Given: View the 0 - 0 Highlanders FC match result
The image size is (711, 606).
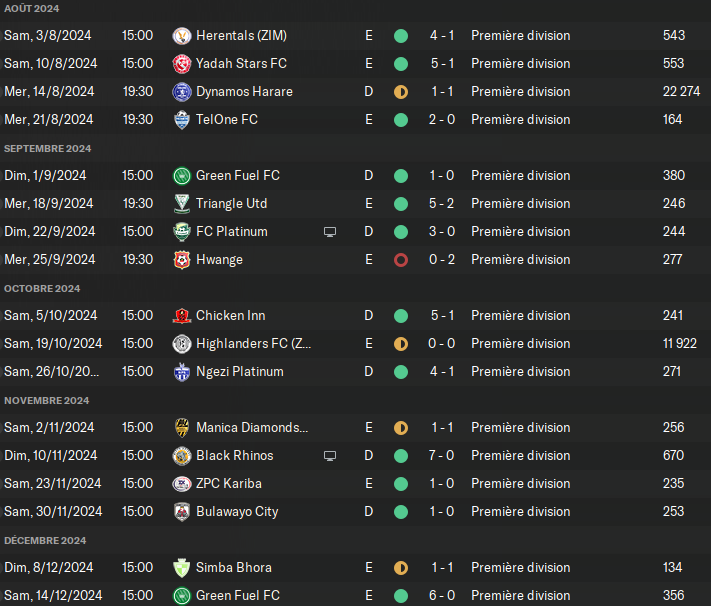Looking at the screenshot, I should pyautogui.click(x=442, y=343).
